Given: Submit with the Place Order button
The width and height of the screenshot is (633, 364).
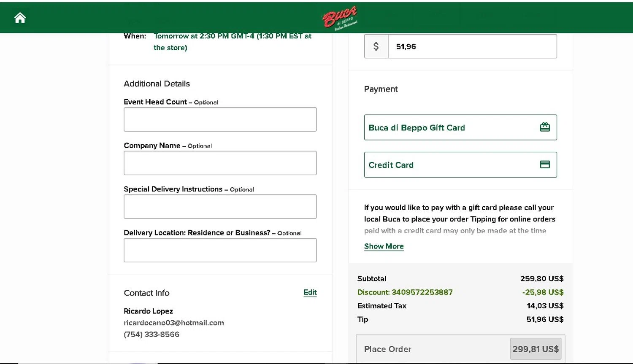Looking at the screenshot, I should tap(460, 349).
